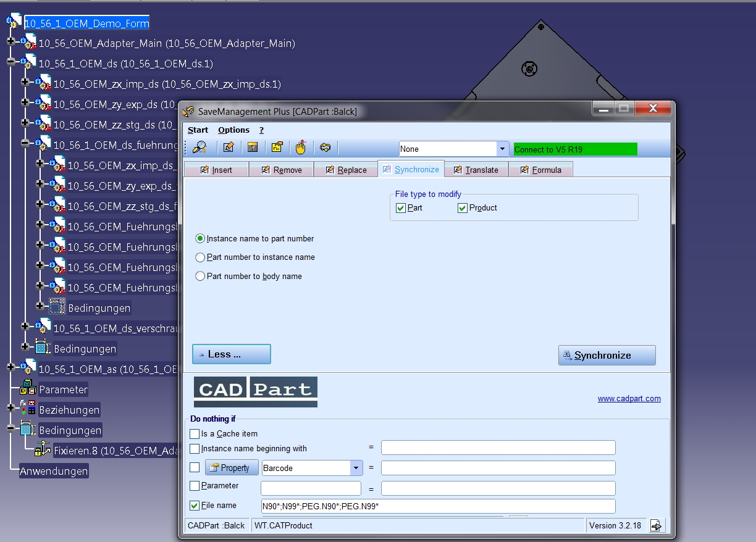The image size is (756, 542).
Task: Click the Synchronize button
Action: point(607,355)
